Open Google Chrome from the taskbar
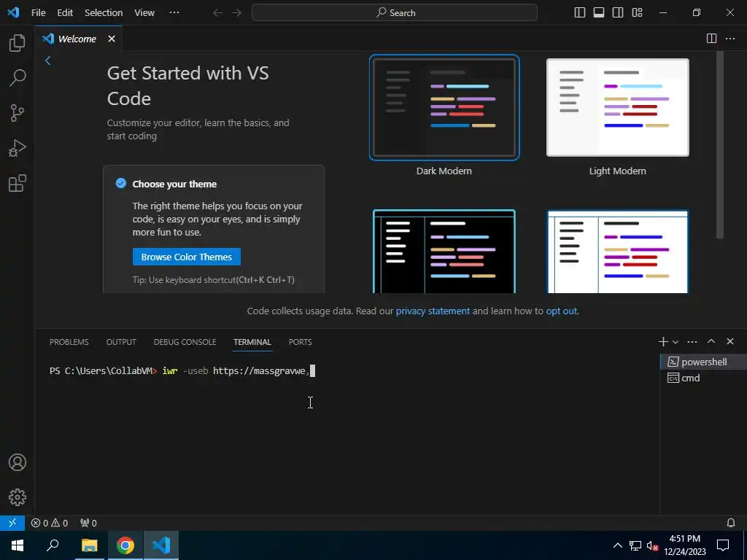The width and height of the screenshot is (747, 560). pyautogui.click(x=125, y=545)
